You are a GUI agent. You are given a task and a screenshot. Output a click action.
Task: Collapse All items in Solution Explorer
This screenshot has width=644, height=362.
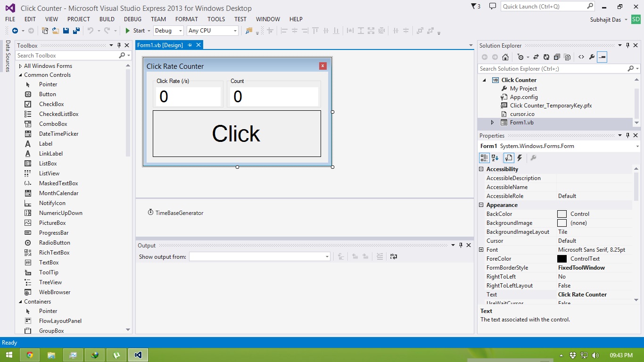pyautogui.click(x=557, y=57)
